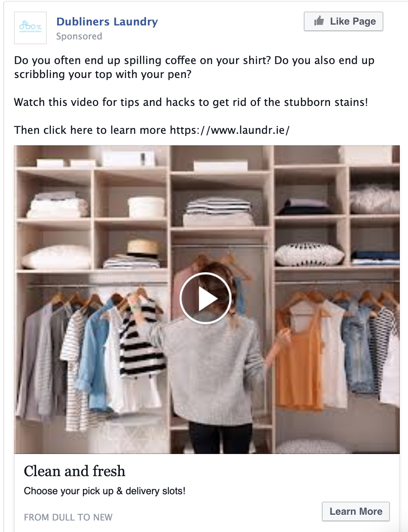
Task: Click the Dubliners Laundry bicycle logo
Action: (x=30, y=28)
